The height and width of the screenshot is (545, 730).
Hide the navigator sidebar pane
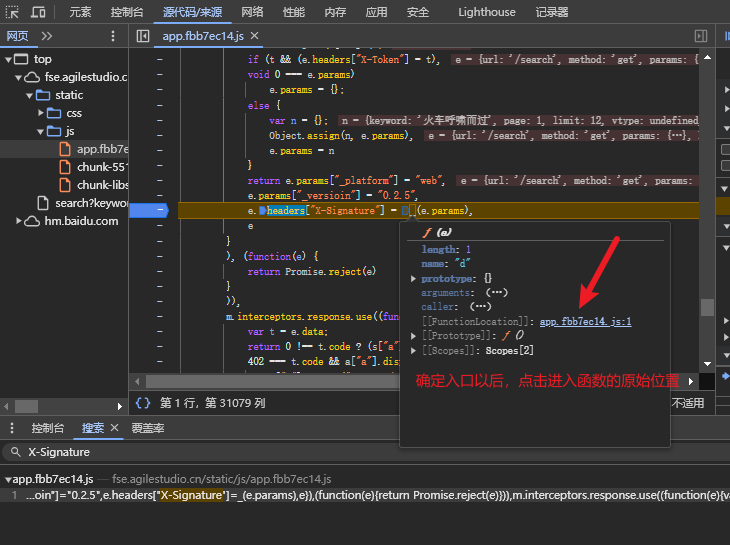point(143,36)
